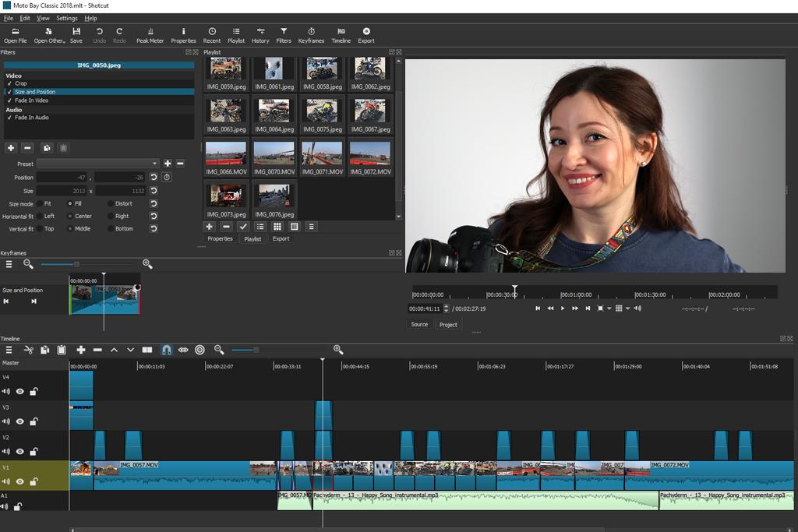Step the timecode spinner arrows
Viewport: 798px width, 532px height.
447,308
